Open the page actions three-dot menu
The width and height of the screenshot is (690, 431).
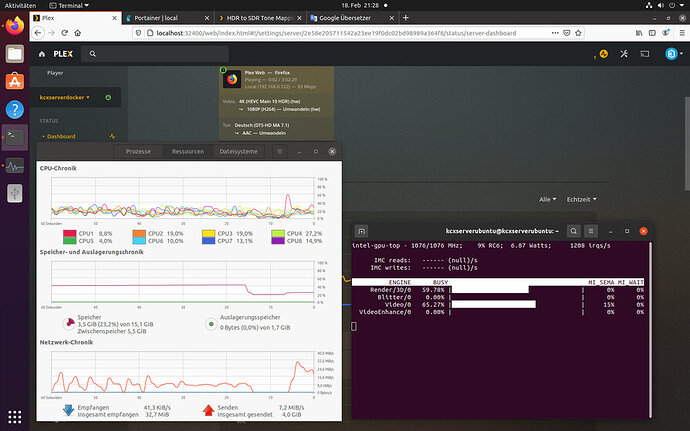[x=555, y=33]
